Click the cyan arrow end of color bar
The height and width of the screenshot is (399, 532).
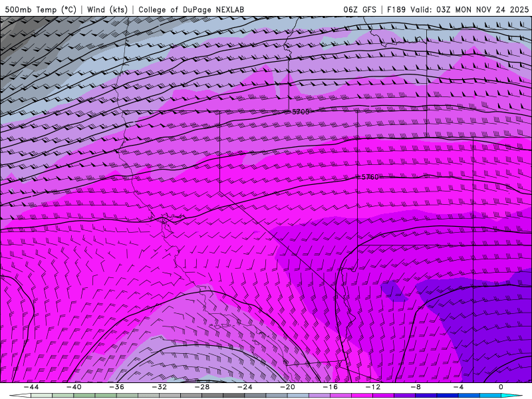[x=511, y=396]
